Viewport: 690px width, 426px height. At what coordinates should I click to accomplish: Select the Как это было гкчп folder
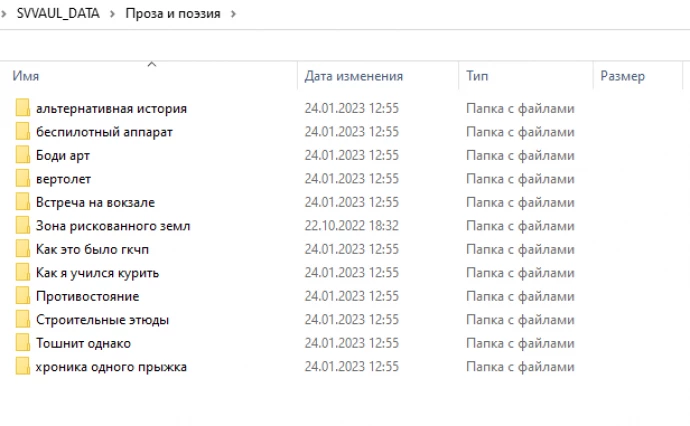87,249
